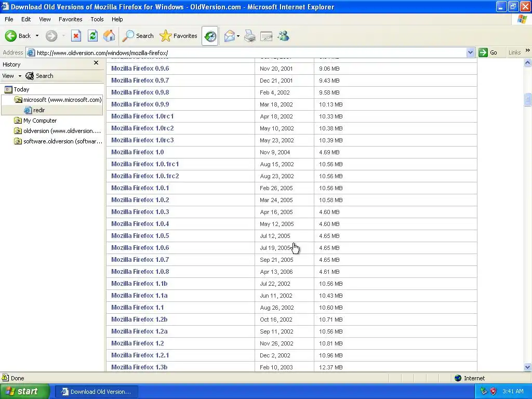Screen dimensions: 532x399
Task: Stop page loading with red X icon
Action: point(76,36)
